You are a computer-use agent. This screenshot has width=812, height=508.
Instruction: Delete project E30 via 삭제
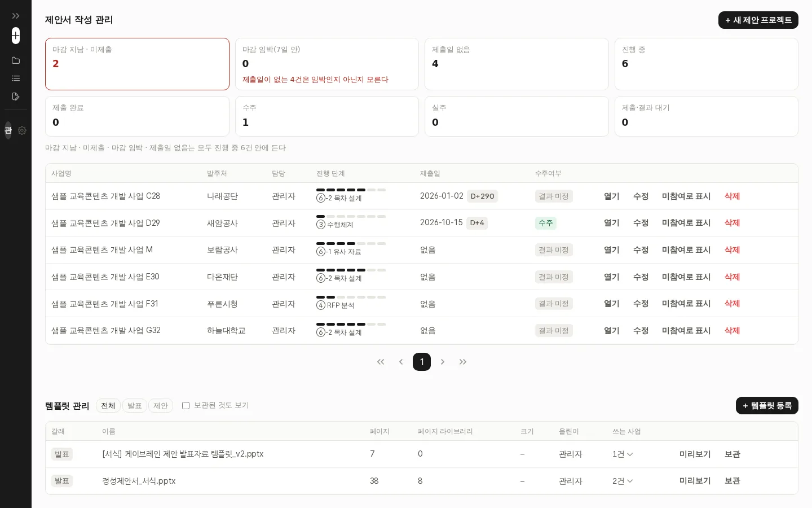click(732, 277)
